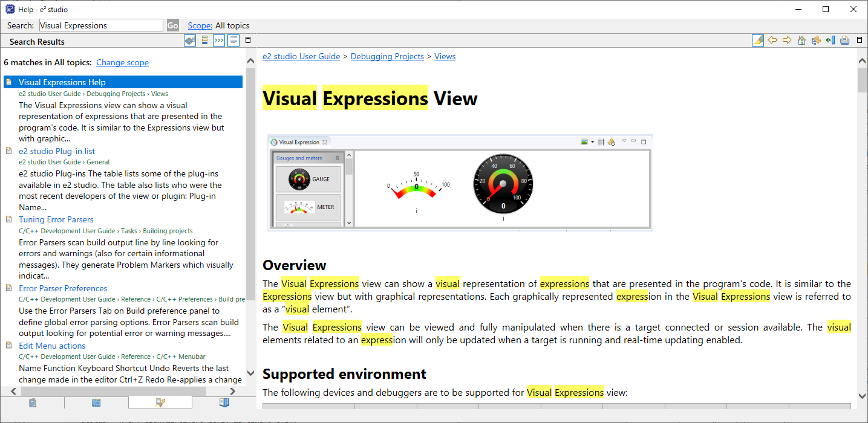
Task: Toggle search term highlighting with the marker icon
Action: point(758,40)
